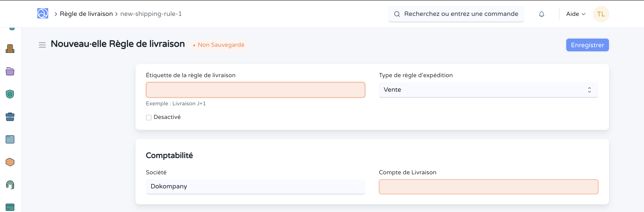Open the purple folder sidebar icon

[x=10, y=71]
